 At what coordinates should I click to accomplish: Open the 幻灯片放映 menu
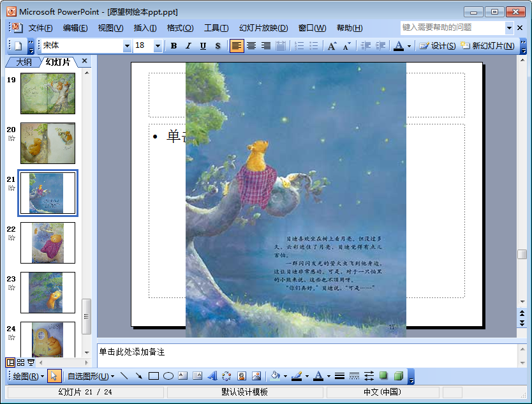click(263, 28)
